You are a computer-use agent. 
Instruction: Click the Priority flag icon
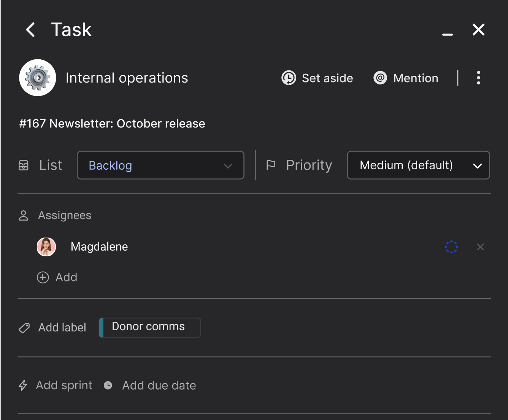(x=271, y=165)
